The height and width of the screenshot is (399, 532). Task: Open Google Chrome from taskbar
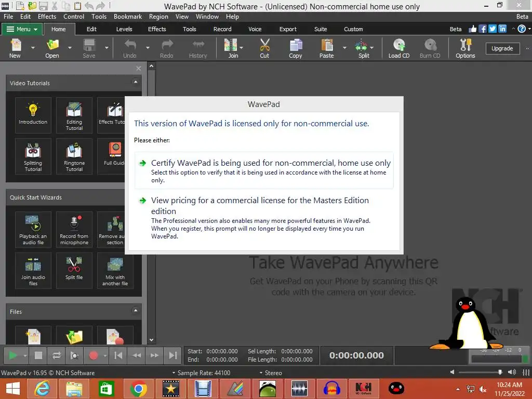[x=138, y=389]
